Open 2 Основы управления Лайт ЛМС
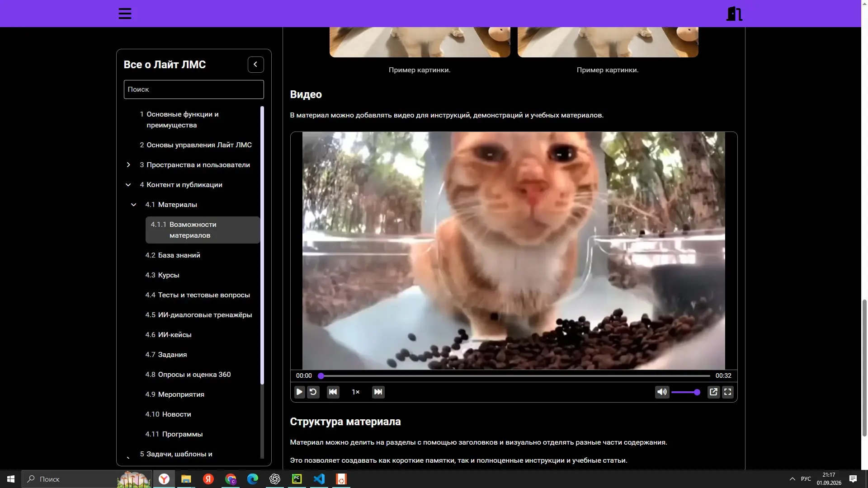 point(196,145)
